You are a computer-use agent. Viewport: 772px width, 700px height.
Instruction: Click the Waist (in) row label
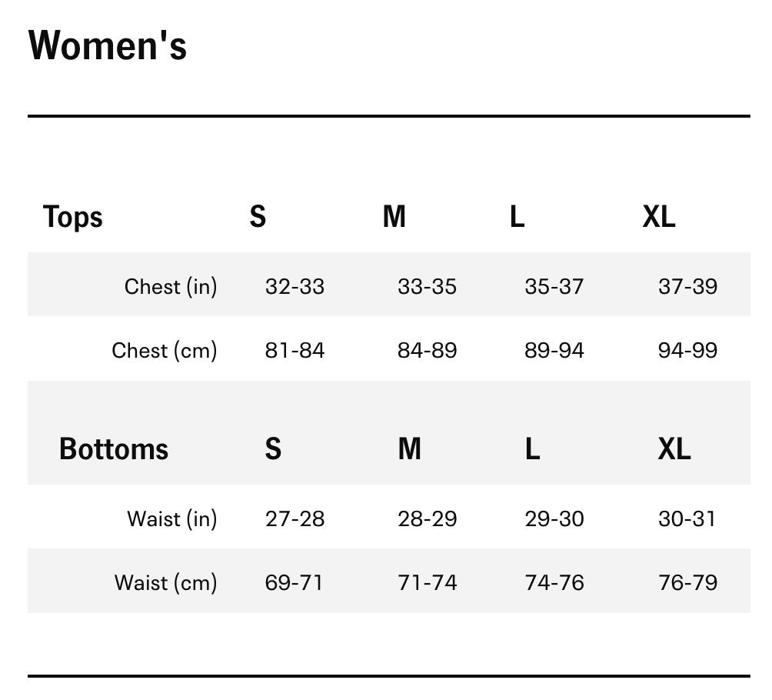click(172, 518)
